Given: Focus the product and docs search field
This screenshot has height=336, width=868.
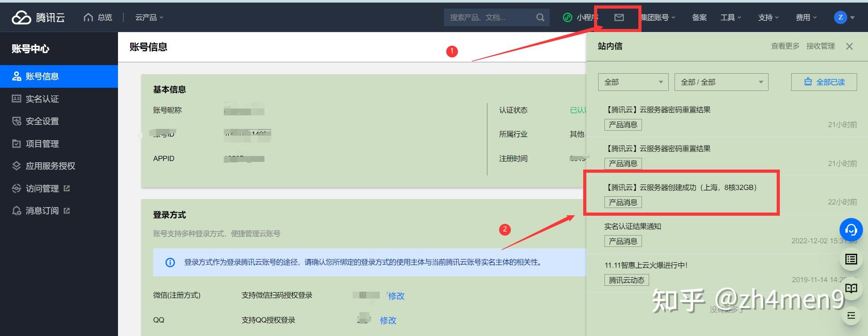Looking at the screenshot, I should point(488,17).
